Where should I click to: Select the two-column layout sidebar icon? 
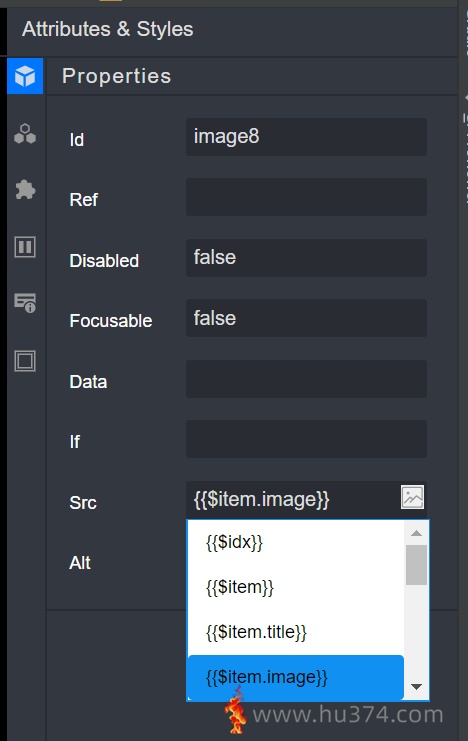[25, 247]
